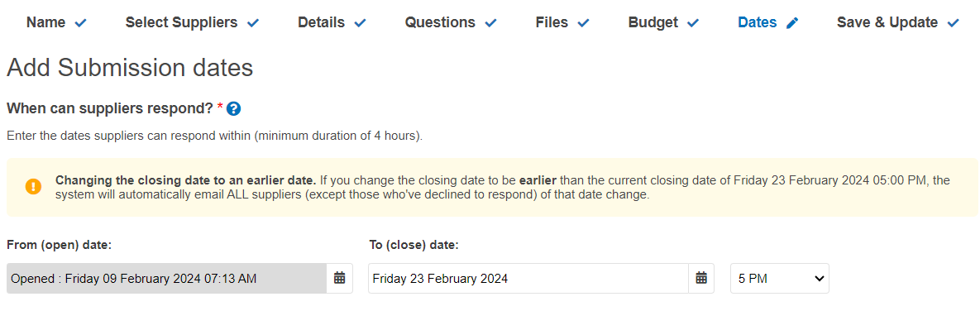Click checkmark icon next to Budget
Image resolution: width=980 pixels, height=311 pixels.
692,23
